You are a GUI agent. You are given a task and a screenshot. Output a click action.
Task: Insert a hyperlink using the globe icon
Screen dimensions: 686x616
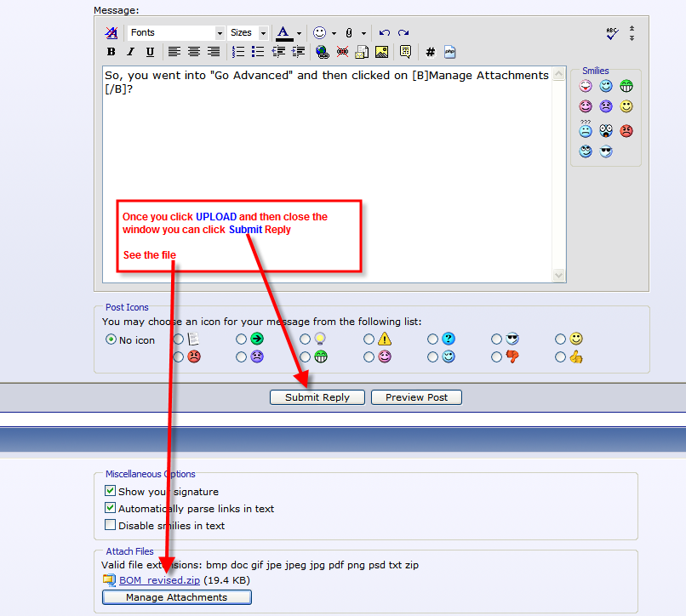pyautogui.click(x=323, y=52)
